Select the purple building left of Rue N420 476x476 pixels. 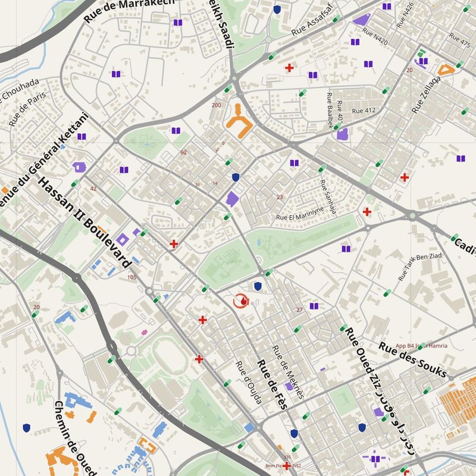pyautogui.click(x=362, y=19)
